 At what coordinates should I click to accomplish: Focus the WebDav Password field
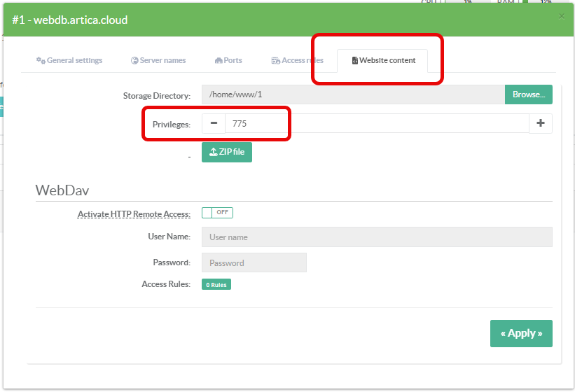254,263
